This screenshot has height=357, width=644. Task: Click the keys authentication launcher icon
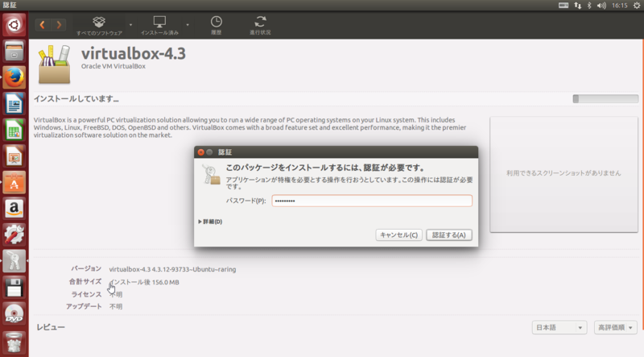coord(14,261)
